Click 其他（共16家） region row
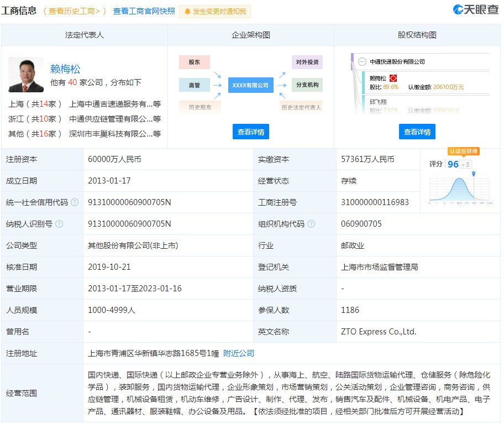The image size is (504, 424). [35, 134]
